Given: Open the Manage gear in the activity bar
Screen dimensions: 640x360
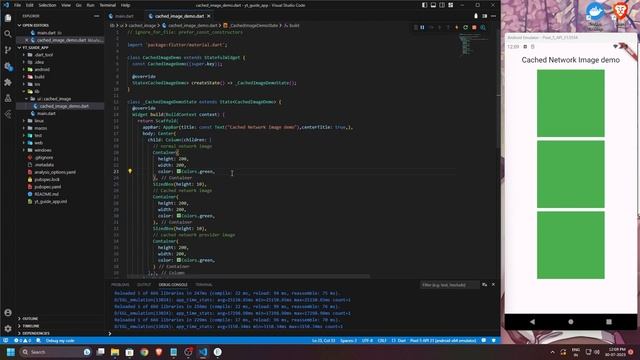Looking at the screenshot, I should [8, 329].
